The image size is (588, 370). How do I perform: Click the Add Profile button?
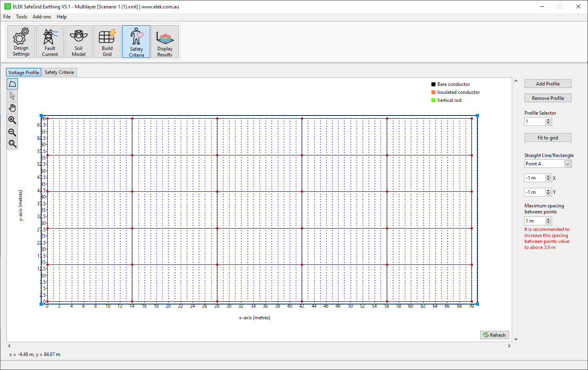tap(548, 84)
